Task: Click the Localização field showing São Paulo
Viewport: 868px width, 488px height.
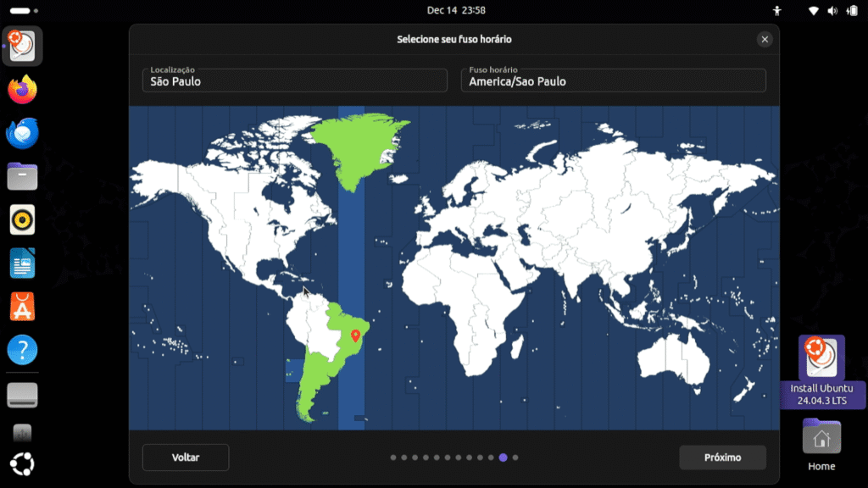Action: 294,80
